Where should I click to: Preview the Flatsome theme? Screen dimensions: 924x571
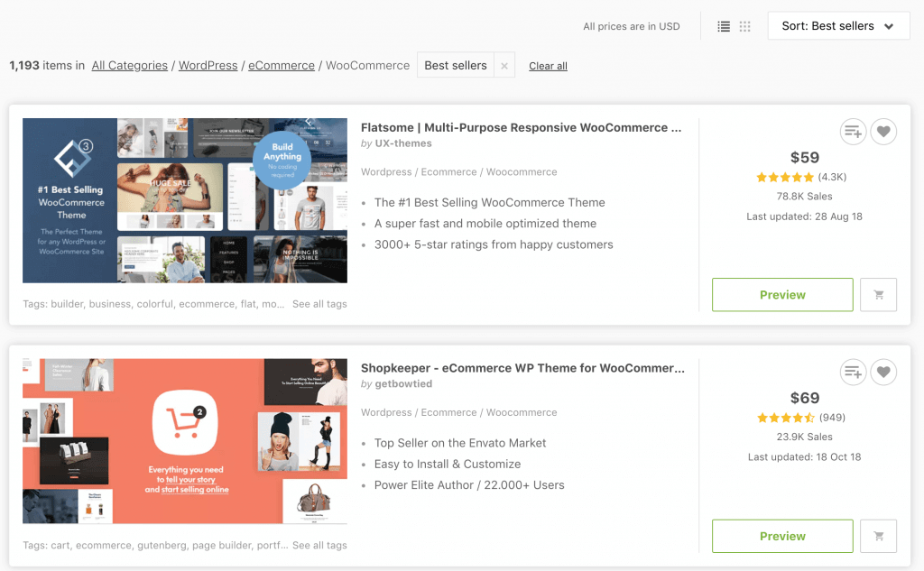tap(782, 295)
